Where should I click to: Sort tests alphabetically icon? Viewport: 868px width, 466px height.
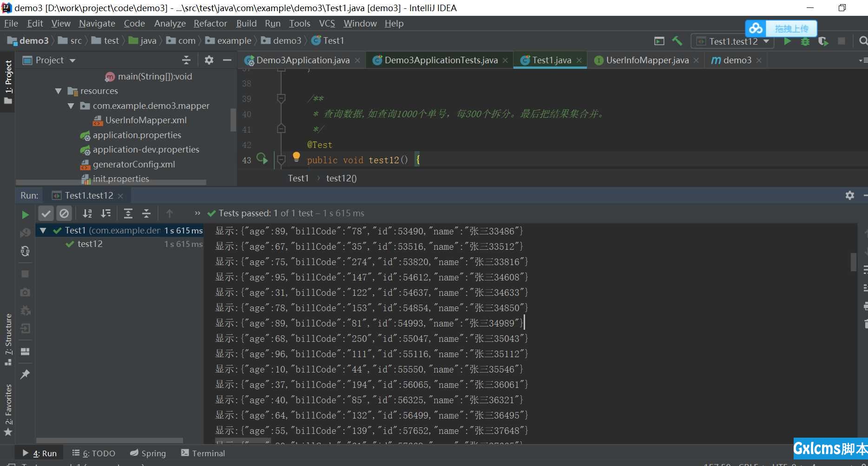[x=87, y=213]
